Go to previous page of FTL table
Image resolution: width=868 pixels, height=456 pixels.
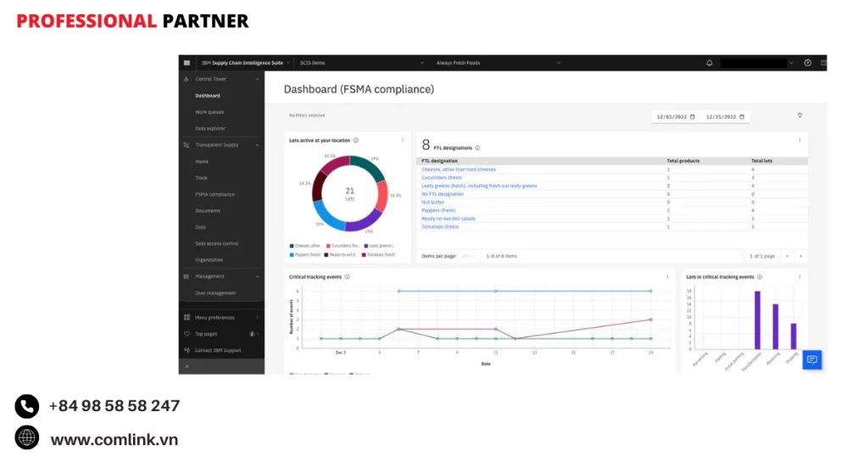coord(787,256)
